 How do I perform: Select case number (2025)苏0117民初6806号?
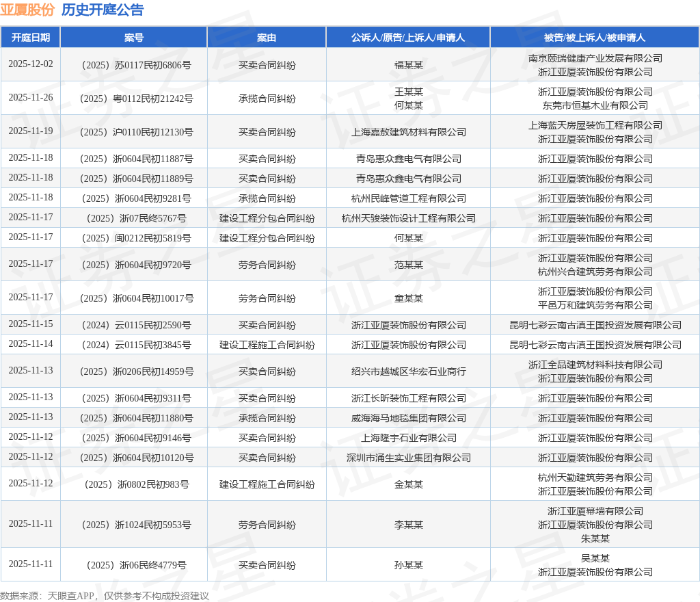point(136,65)
